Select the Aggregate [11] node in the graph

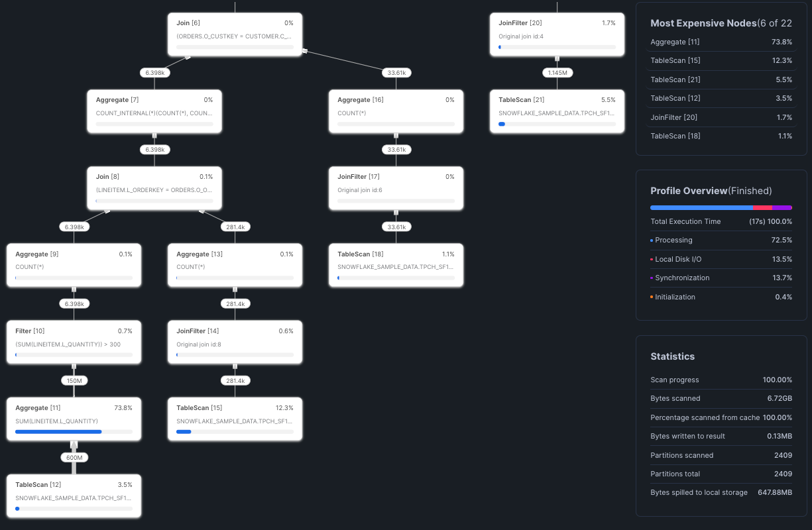click(73, 419)
